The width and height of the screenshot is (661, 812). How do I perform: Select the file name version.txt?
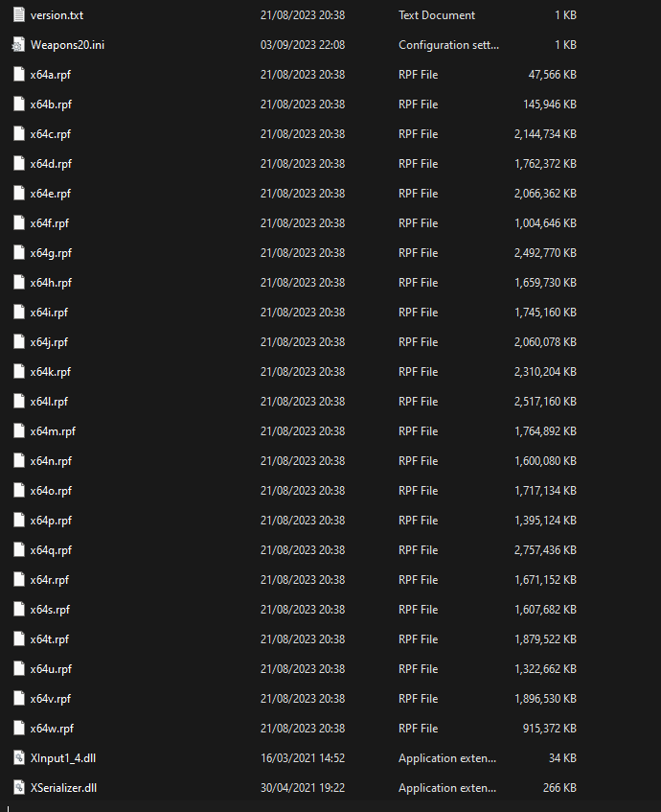coord(57,15)
